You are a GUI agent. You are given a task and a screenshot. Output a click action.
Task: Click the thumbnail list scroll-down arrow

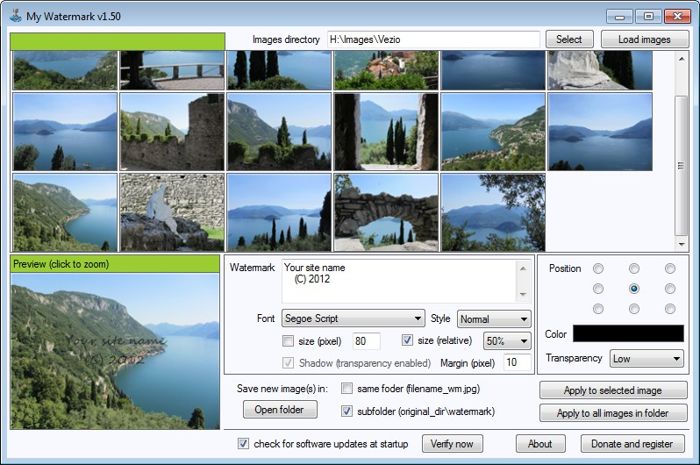[681, 244]
